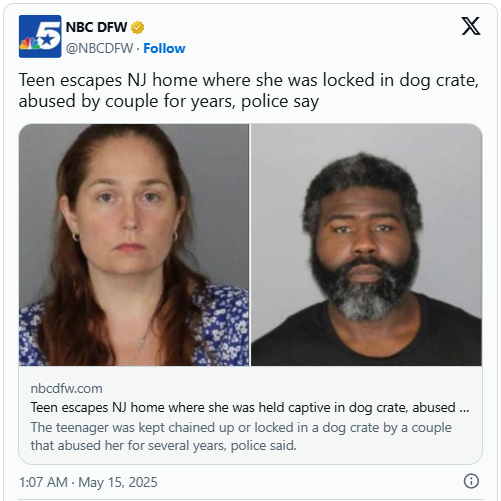Visit the nbcdfw.com domain link

66,389
